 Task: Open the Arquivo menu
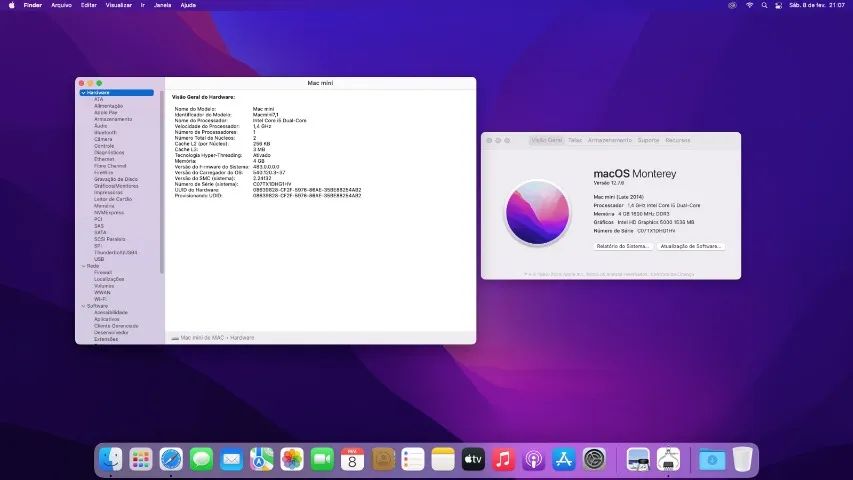61,5
